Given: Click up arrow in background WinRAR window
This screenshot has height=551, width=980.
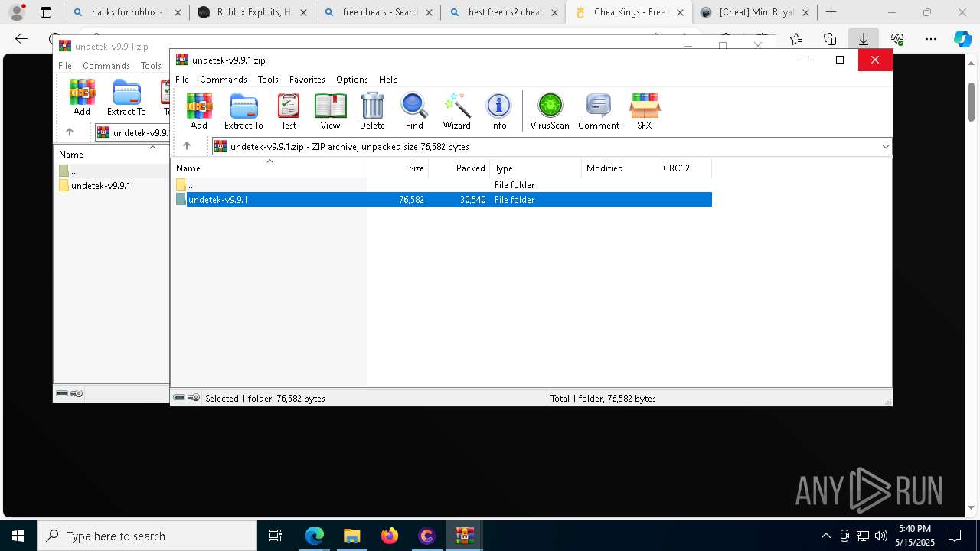Looking at the screenshot, I should coord(70,132).
